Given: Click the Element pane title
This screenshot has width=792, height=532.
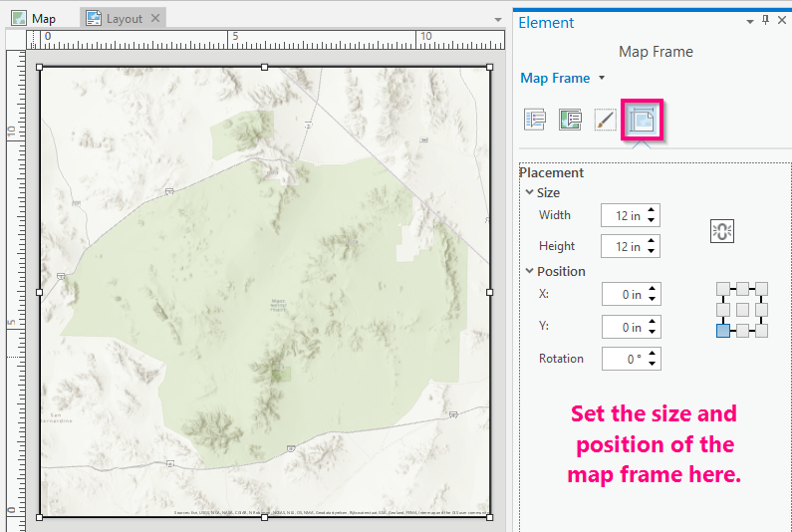Looking at the screenshot, I should (x=546, y=23).
